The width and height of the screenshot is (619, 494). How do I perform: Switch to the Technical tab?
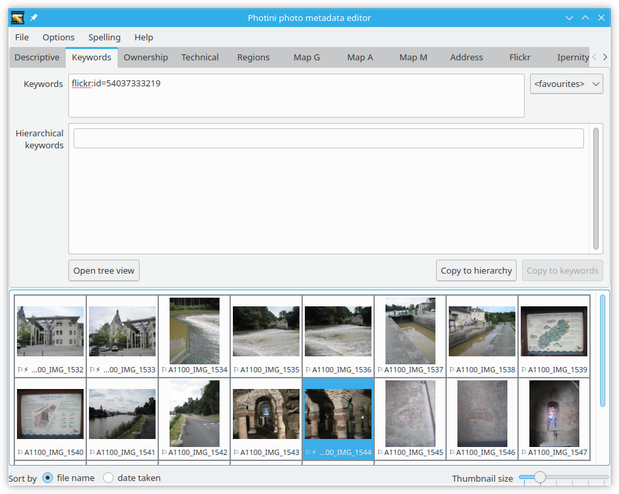click(200, 58)
